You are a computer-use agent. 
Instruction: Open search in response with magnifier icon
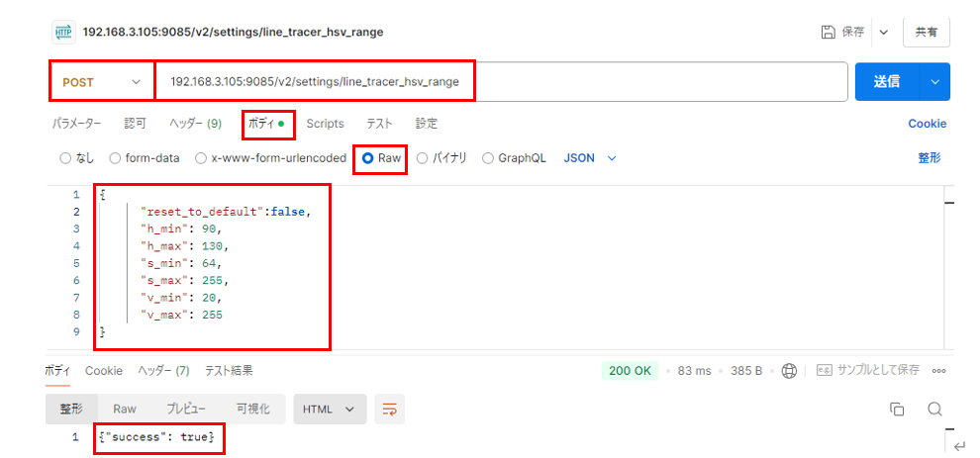tap(933, 409)
